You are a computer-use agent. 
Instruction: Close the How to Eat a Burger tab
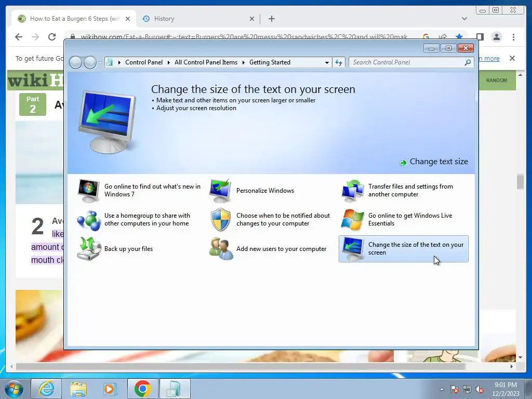click(x=128, y=19)
